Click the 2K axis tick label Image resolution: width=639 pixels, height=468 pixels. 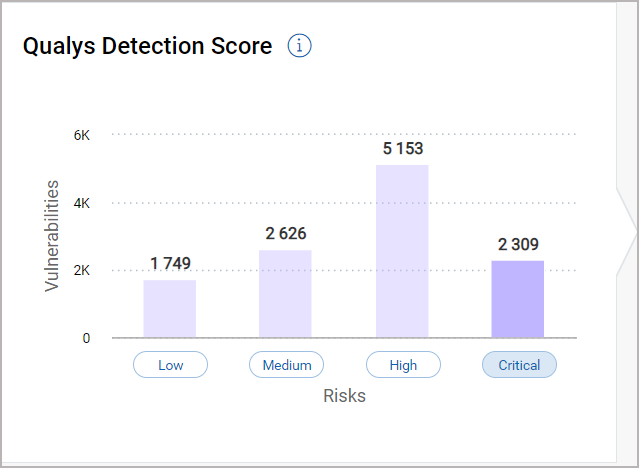82,271
